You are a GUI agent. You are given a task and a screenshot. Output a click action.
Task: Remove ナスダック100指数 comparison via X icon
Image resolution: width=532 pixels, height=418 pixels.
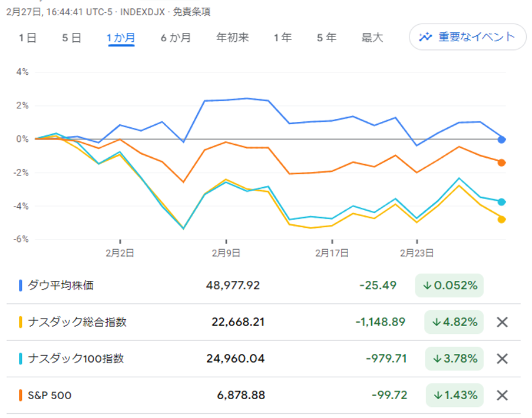[x=502, y=359]
